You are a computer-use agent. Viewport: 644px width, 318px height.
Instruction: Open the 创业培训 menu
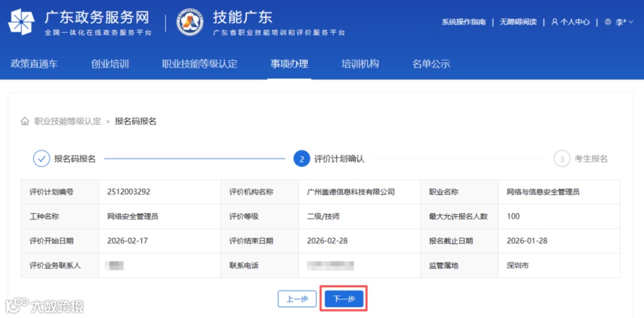coord(110,64)
